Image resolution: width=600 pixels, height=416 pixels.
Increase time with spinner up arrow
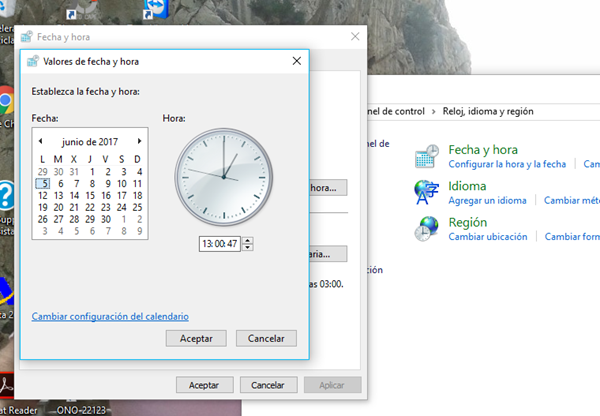(248, 240)
